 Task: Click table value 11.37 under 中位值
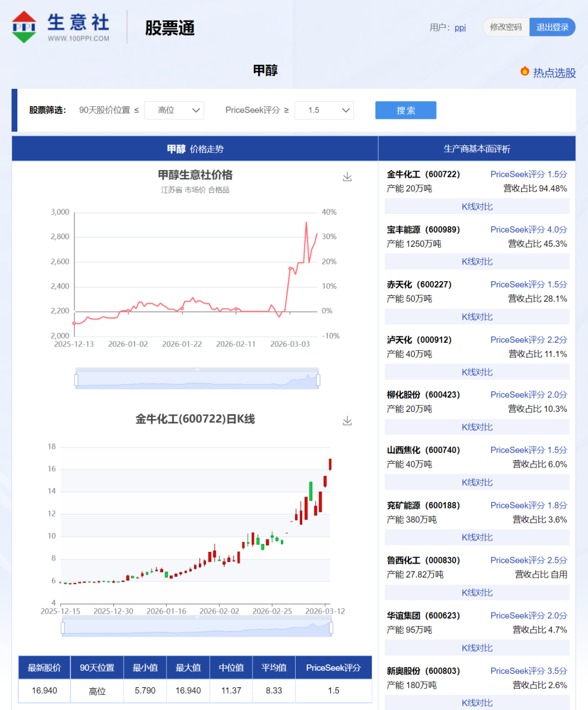click(x=231, y=690)
